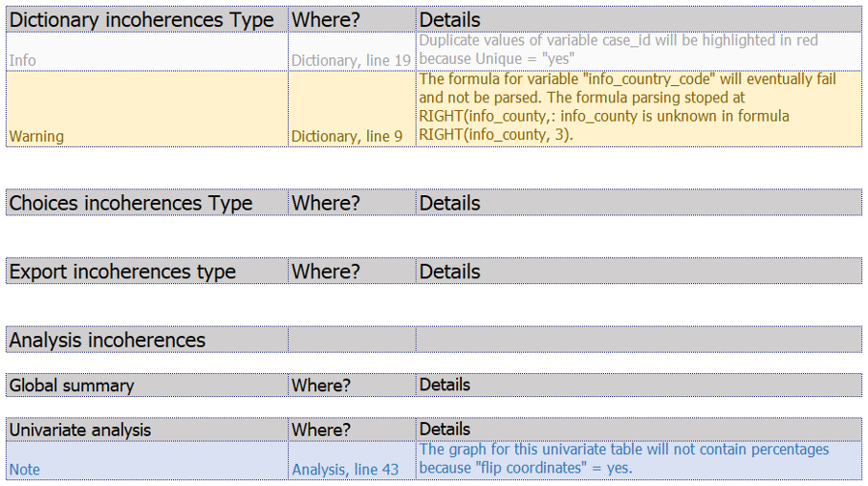The image size is (868, 486).
Task: Click the duplicate values case_id details cell
Action: tap(639, 52)
